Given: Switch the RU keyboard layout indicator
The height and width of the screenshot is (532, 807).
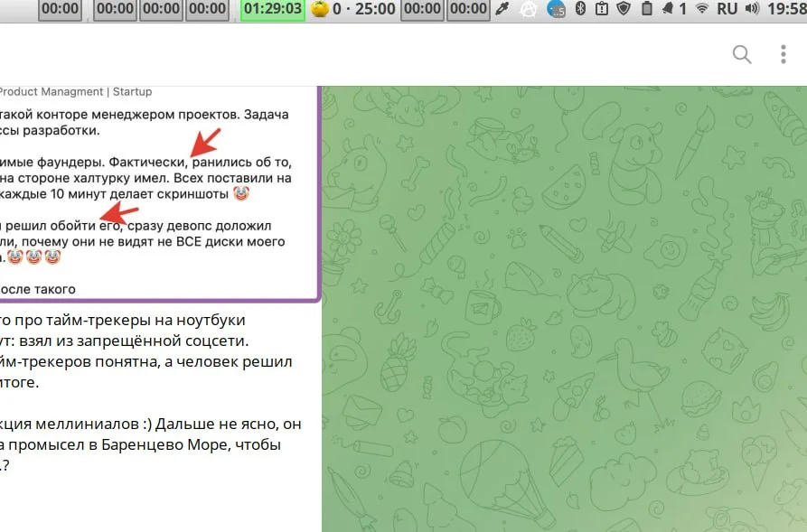Looking at the screenshot, I should point(727,9).
